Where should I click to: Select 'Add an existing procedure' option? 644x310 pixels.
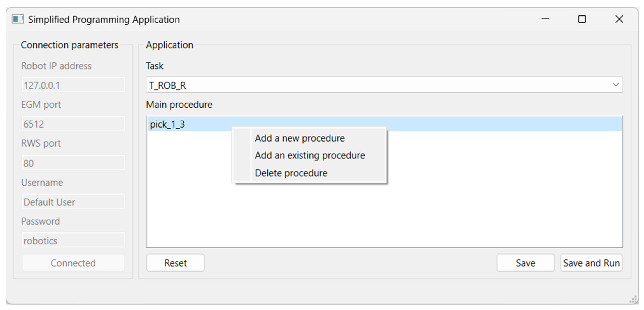point(310,156)
